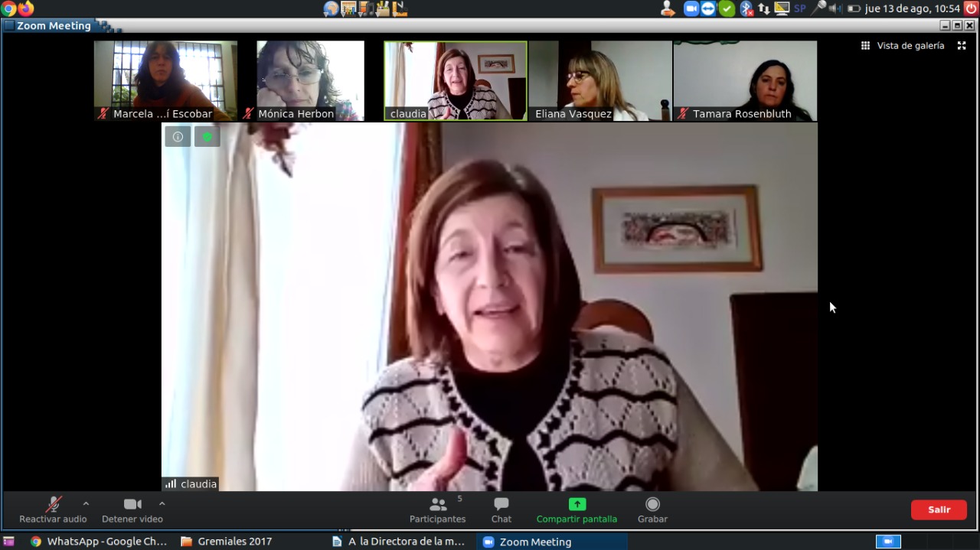This screenshot has width=980, height=550.
Task: Enter full screen mode icon
Action: 962,46
